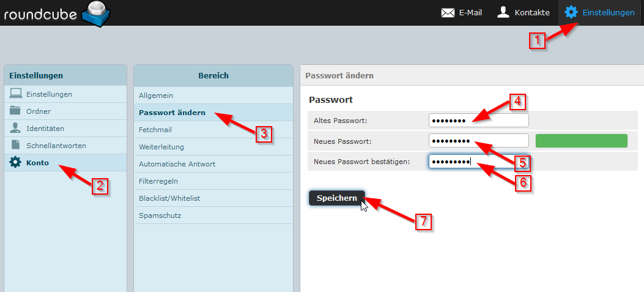
Task: Click the roundcube logo
Action: pos(58,13)
